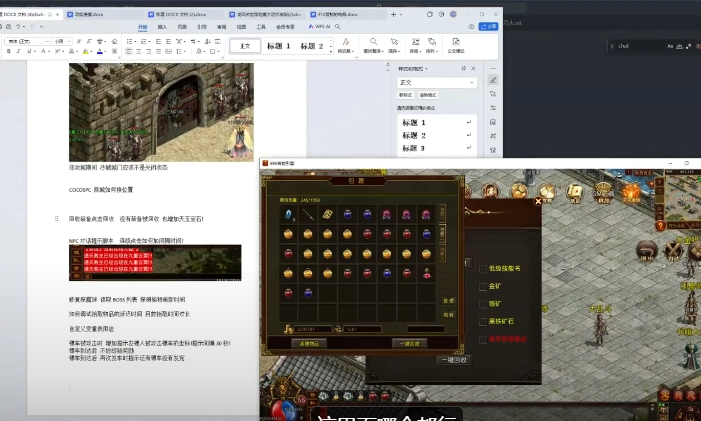The image size is (701, 421).
Task: Select the sword item in bag
Action: (x=309, y=214)
